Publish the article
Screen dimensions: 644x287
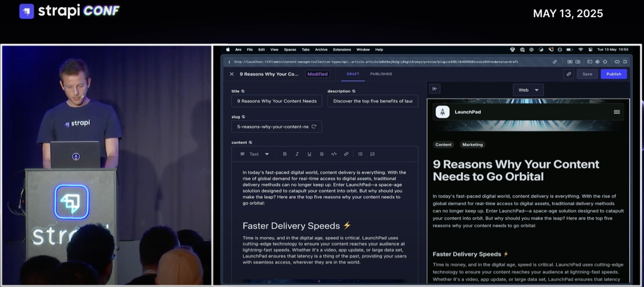tap(614, 74)
